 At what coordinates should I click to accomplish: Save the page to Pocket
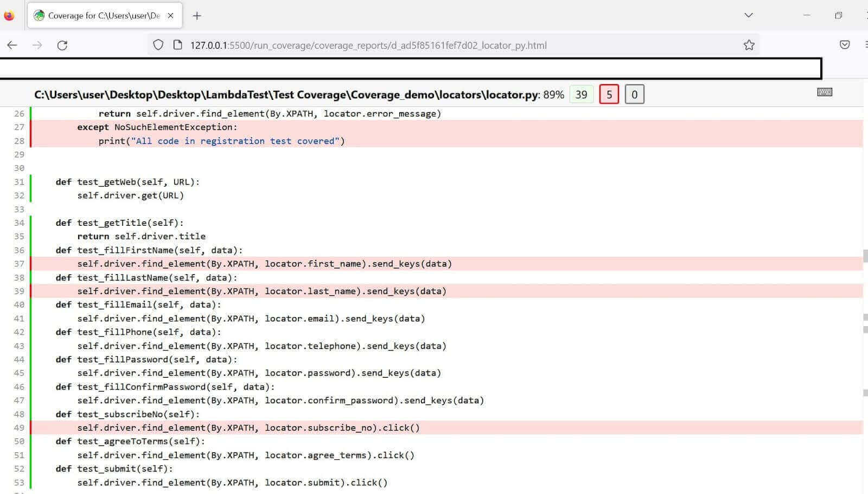click(844, 45)
